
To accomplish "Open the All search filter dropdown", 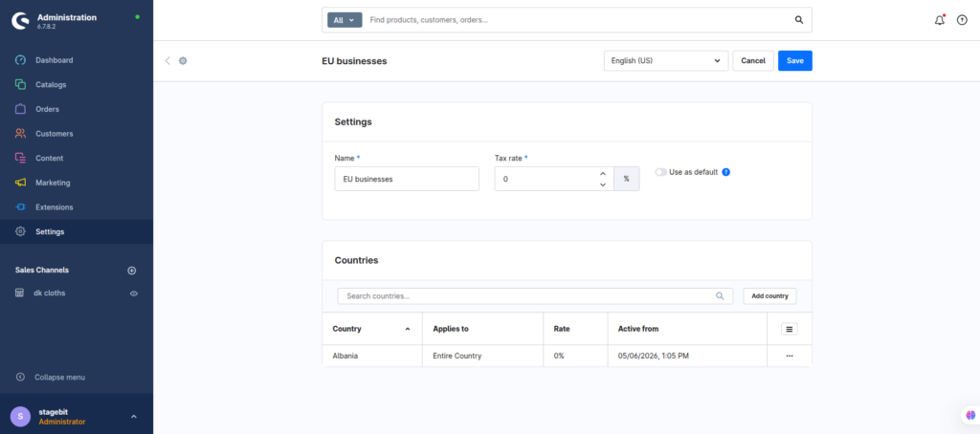I will pyautogui.click(x=345, y=20).
